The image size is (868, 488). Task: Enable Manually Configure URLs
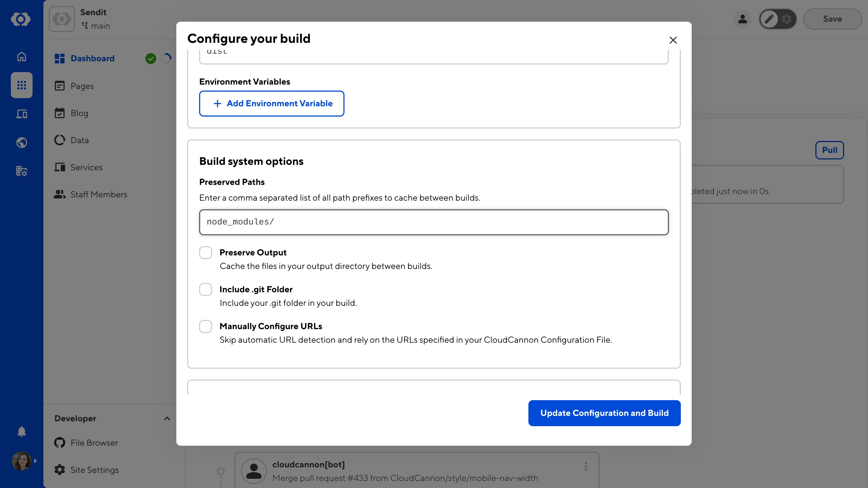[206, 326]
